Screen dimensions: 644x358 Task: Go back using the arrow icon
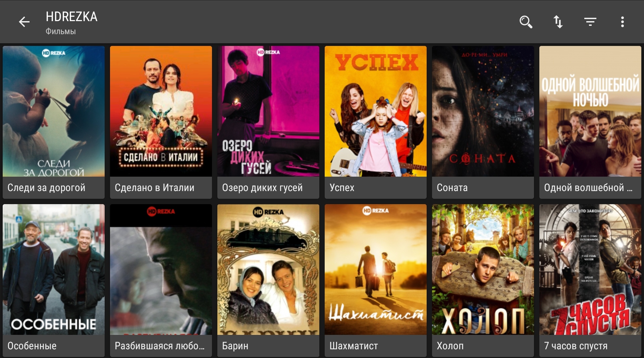pyautogui.click(x=24, y=22)
